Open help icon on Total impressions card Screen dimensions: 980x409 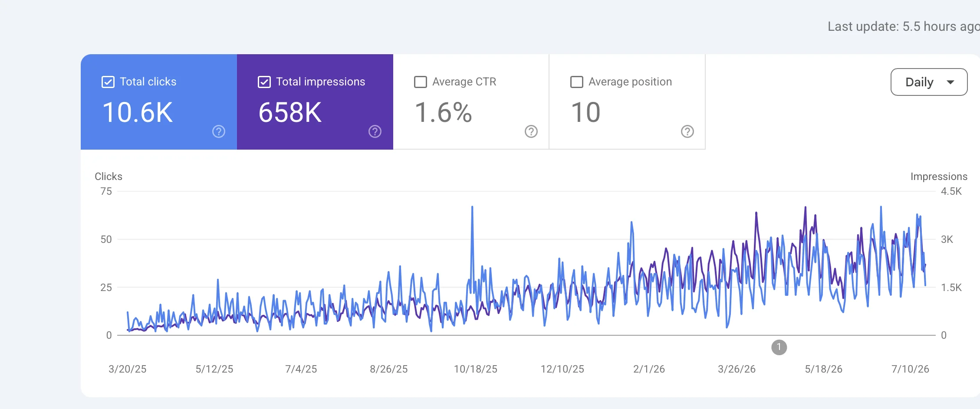375,131
